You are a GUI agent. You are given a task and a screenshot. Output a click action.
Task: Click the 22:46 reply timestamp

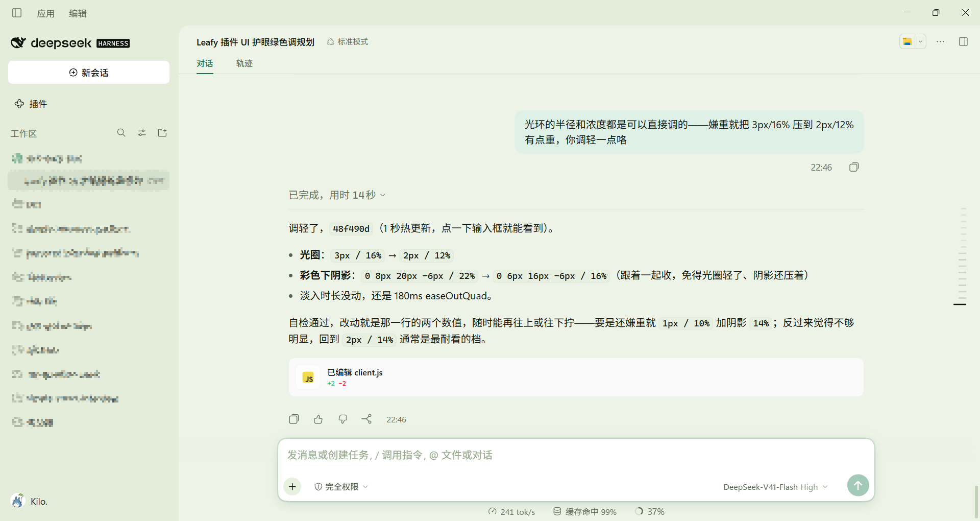coord(396,420)
